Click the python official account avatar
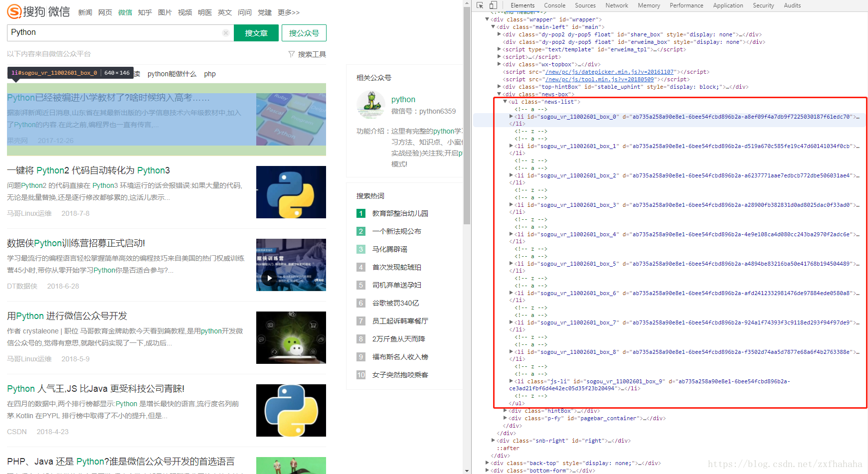 (370, 105)
